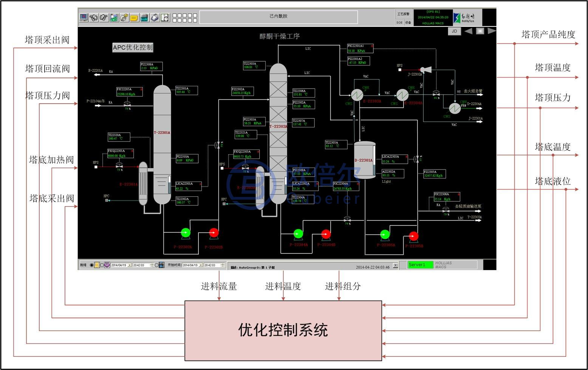The height and width of the screenshot is (370, 588).
Task: Click the clock report toolbar icon
Action: [165, 17]
